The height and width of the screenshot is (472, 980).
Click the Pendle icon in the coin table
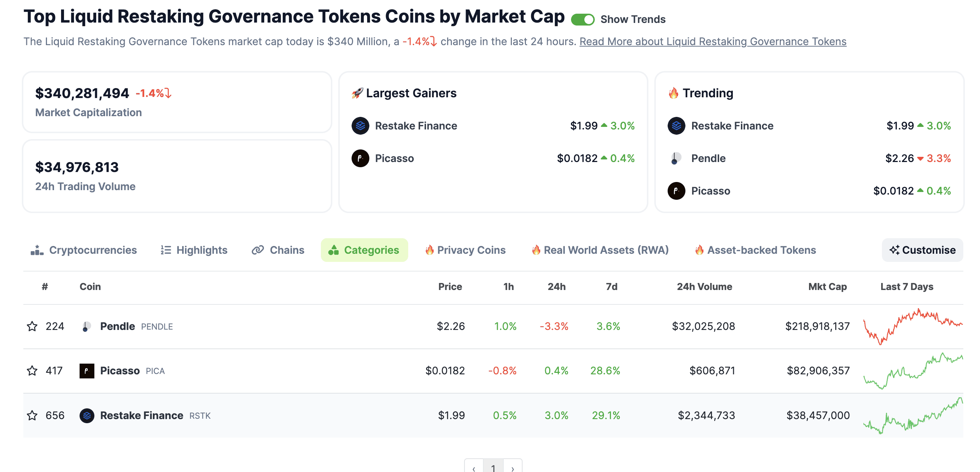click(x=86, y=326)
